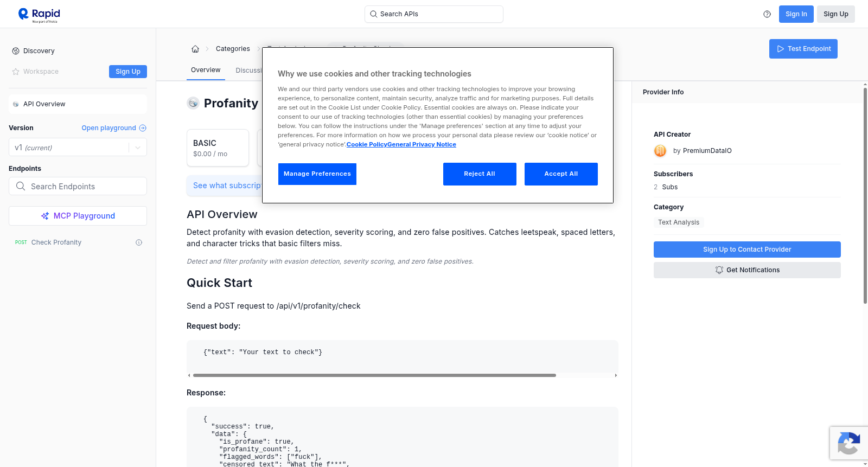Image resolution: width=868 pixels, height=467 pixels.
Task: Open the POST Check Profanity endpoint
Action: (78, 242)
